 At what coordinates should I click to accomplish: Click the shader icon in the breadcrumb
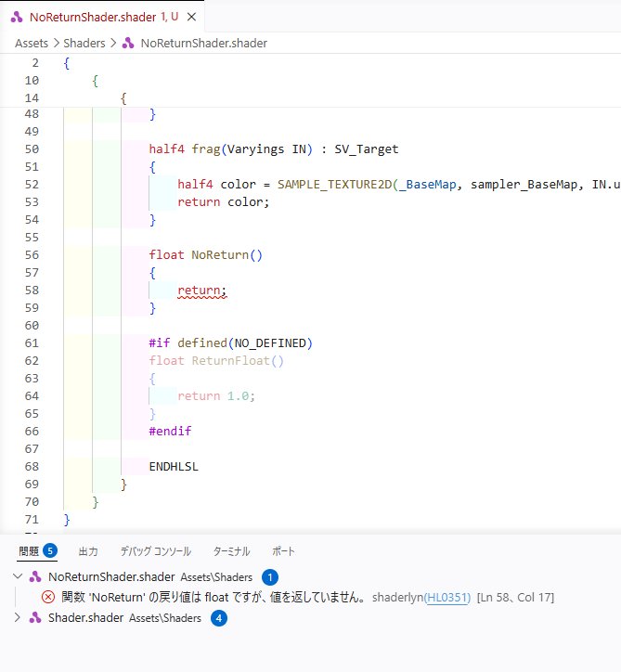pos(128,44)
